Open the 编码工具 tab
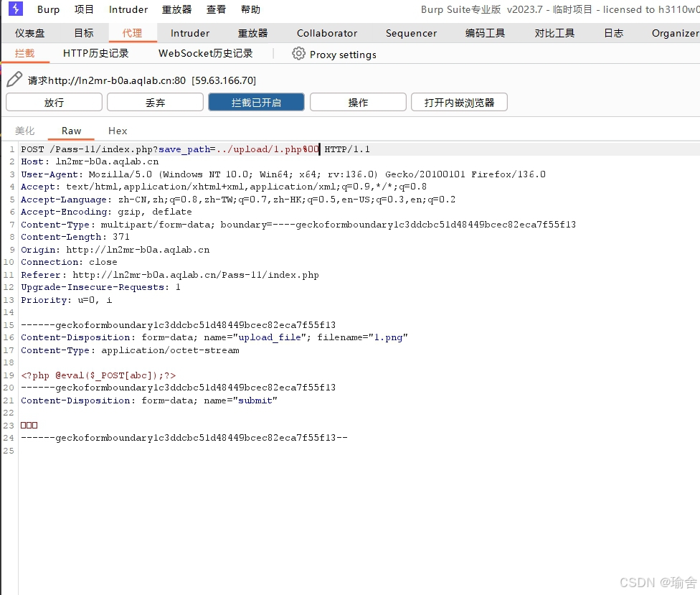700x595 pixels. tap(485, 33)
